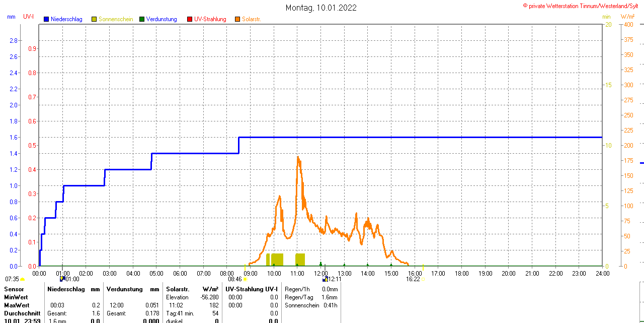Select the Niederschlag legend label

click(66, 19)
